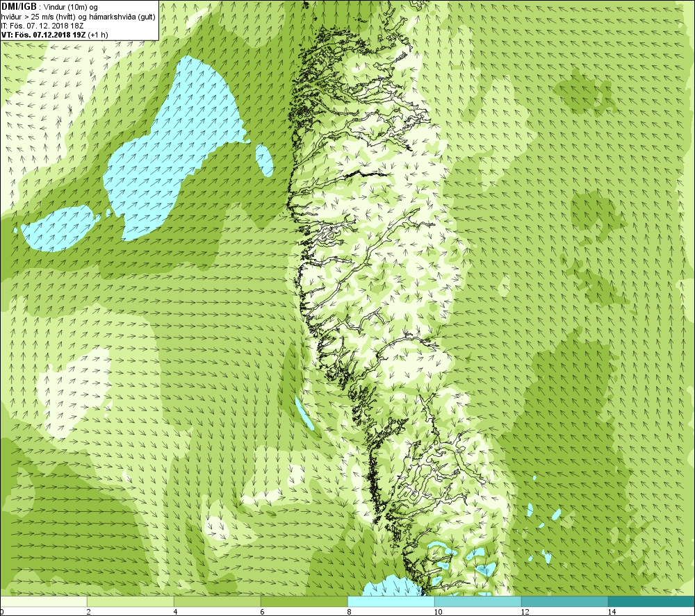695x616 pixels.
Task: Click the '4' scale label
Action: tap(176, 612)
